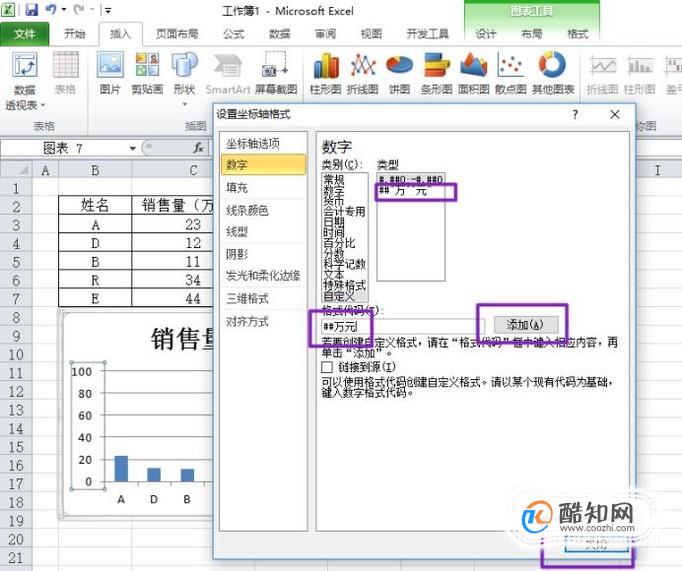Switch to the View (视图) tab
Screen dimensions: 682x571
pos(371,34)
